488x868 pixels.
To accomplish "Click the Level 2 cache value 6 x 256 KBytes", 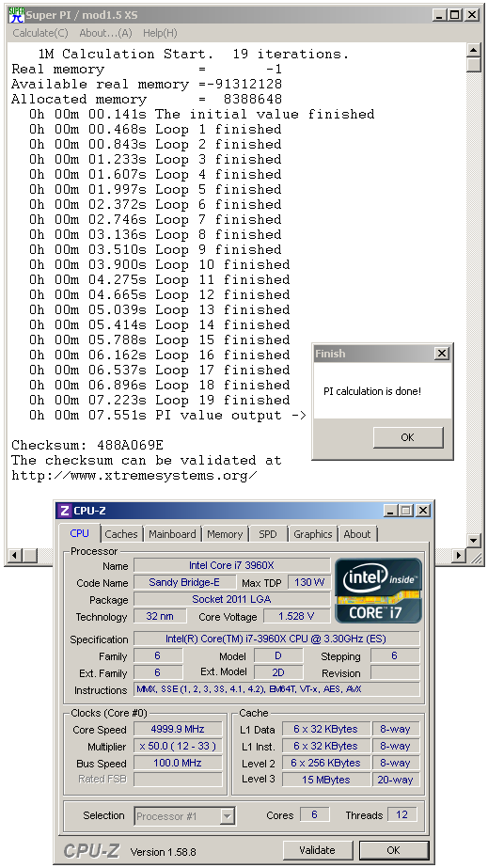I will (326, 763).
